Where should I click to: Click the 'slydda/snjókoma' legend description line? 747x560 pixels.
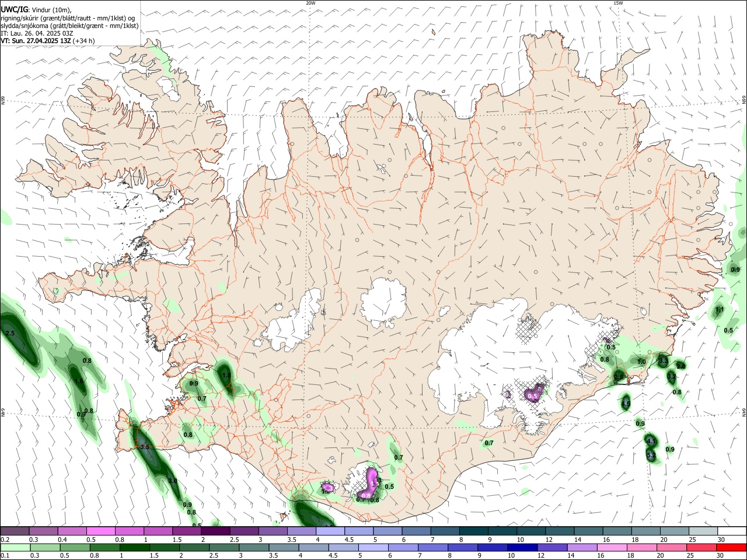coord(69,26)
